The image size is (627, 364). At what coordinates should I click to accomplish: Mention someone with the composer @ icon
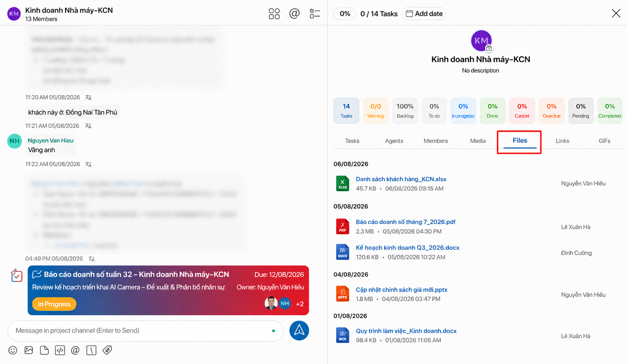(75, 350)
